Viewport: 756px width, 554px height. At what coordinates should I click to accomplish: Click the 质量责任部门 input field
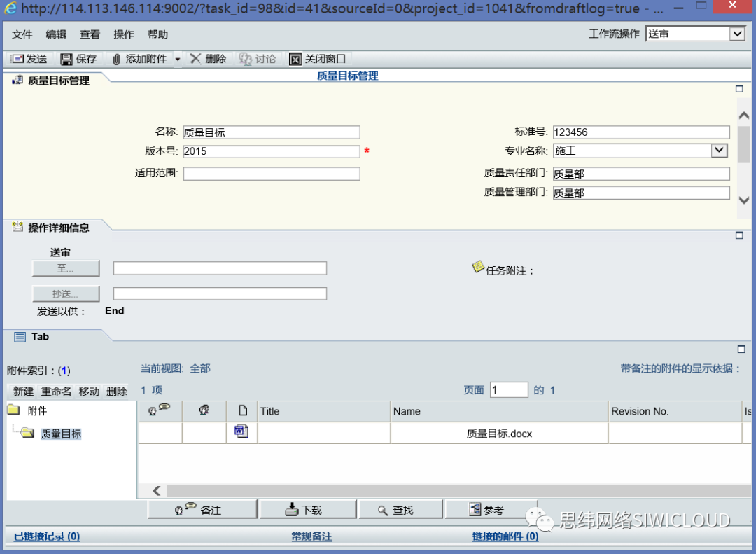tap(641, 174)
